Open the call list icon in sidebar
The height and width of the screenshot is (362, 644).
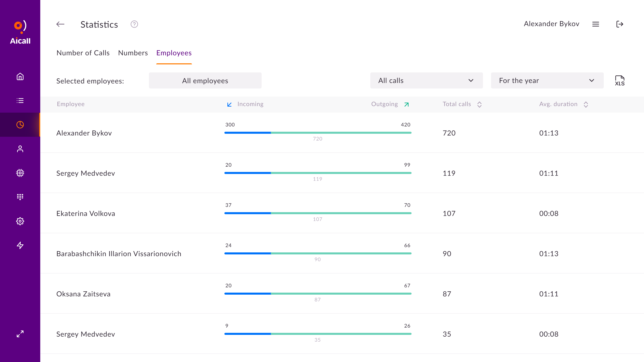pyautogui.click(x=20, y=101)
